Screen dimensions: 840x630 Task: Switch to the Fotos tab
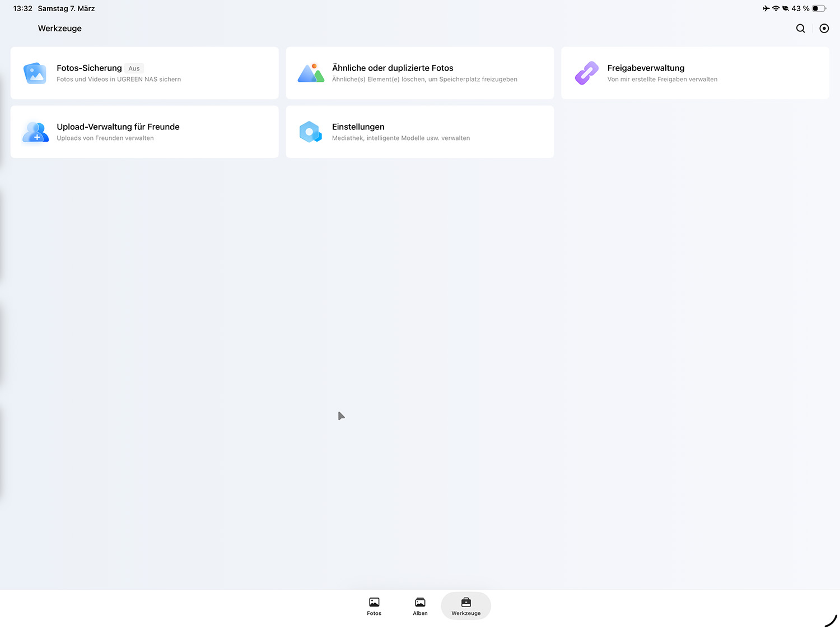coord(374,606)
